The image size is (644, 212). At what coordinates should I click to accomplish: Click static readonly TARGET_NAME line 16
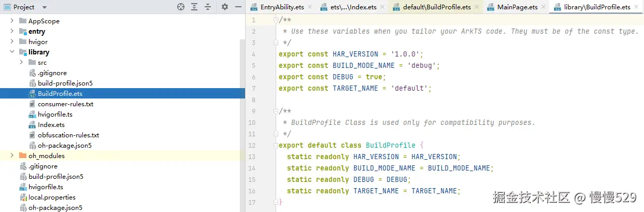tap(374, 191)
